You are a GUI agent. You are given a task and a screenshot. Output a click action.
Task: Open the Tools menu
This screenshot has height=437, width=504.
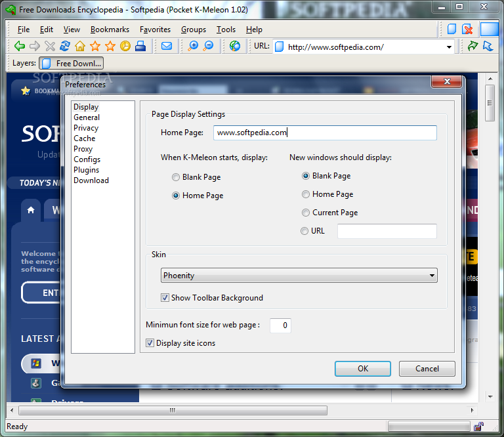pos(226,30)
